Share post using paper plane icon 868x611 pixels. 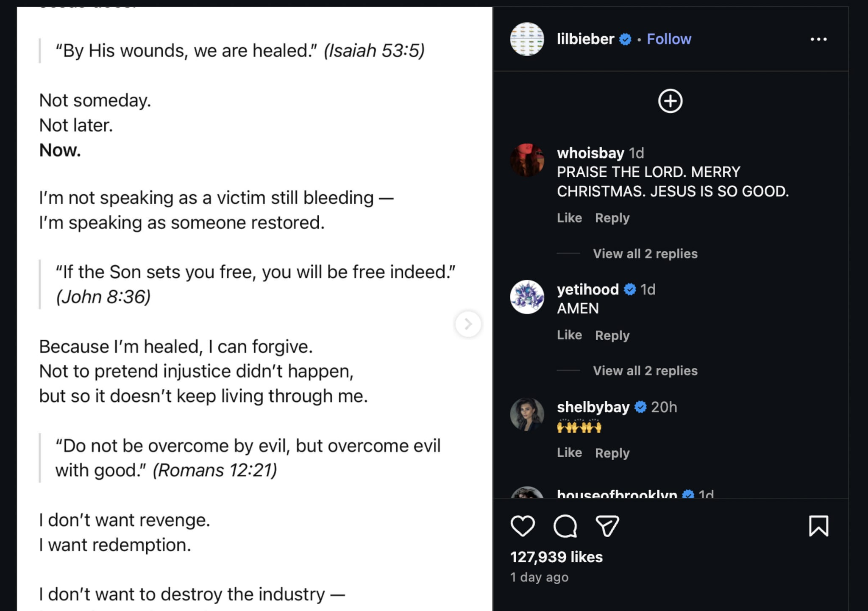(x=607, y=526)
